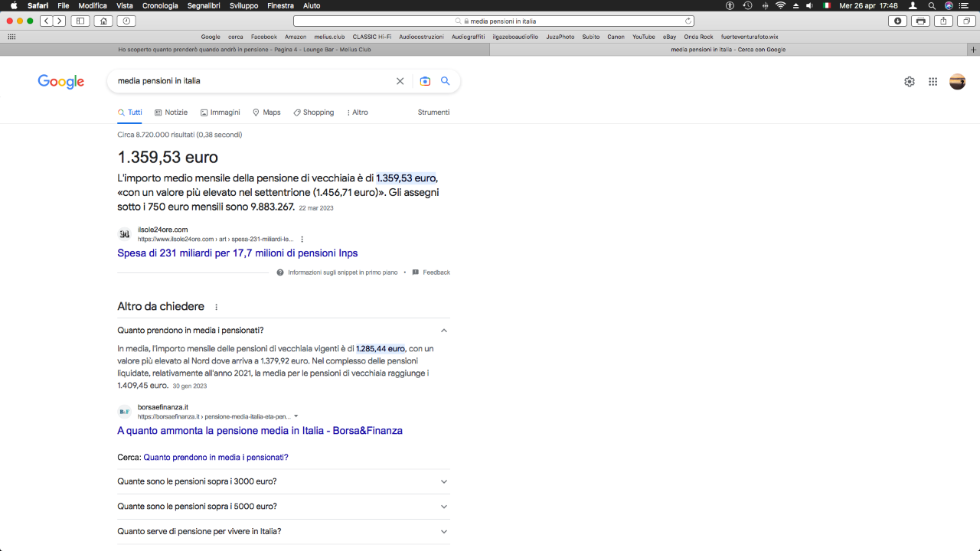Follow Cerca Quanto prendono in media link
This screenshot has height=551, width=980.
click(x=216, y=458)
